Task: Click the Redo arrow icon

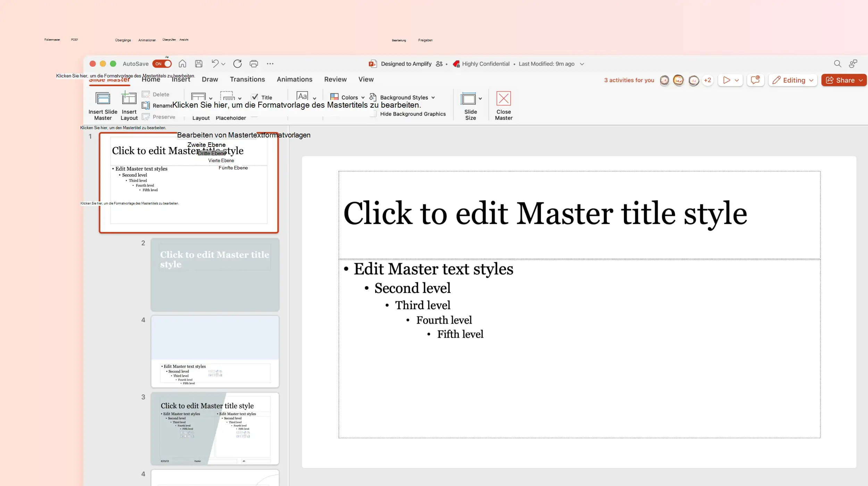Action: coord(237,64)
